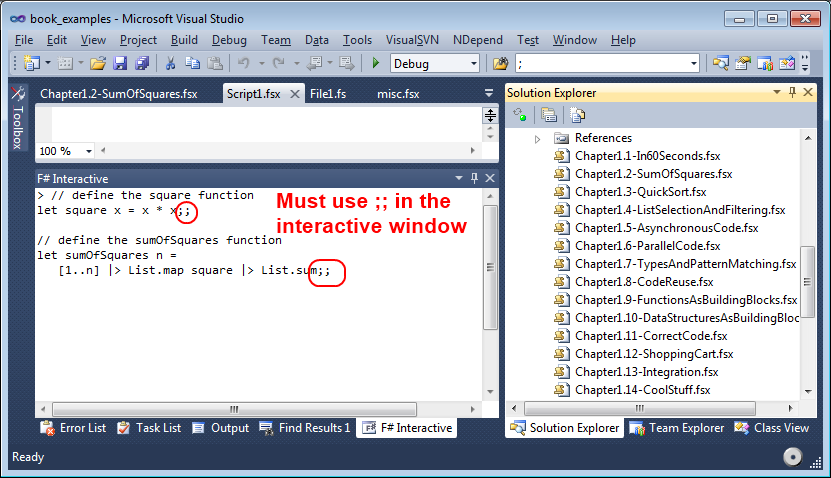Click the Navigate Backward icon
The image size is (831, 478).
[x=315, y=64]
